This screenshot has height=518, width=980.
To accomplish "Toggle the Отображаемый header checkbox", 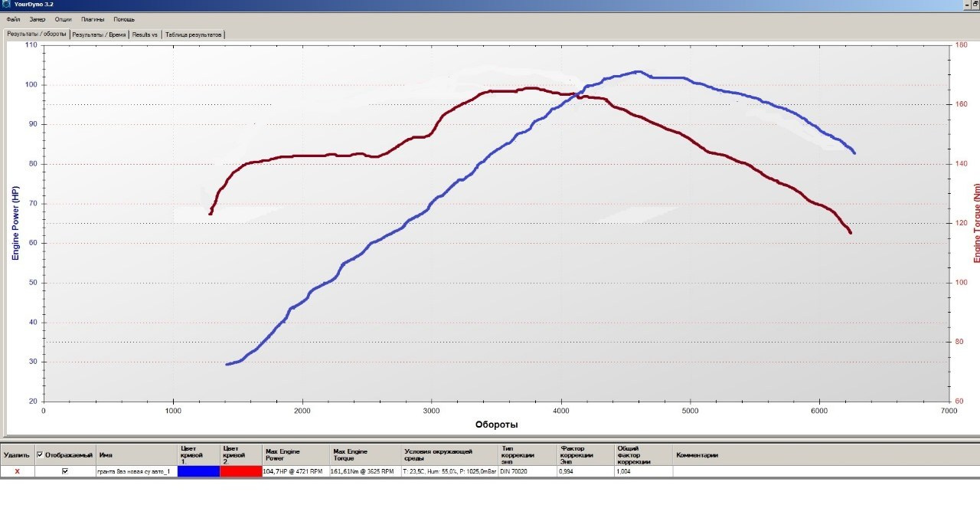I will click(41, 455).
